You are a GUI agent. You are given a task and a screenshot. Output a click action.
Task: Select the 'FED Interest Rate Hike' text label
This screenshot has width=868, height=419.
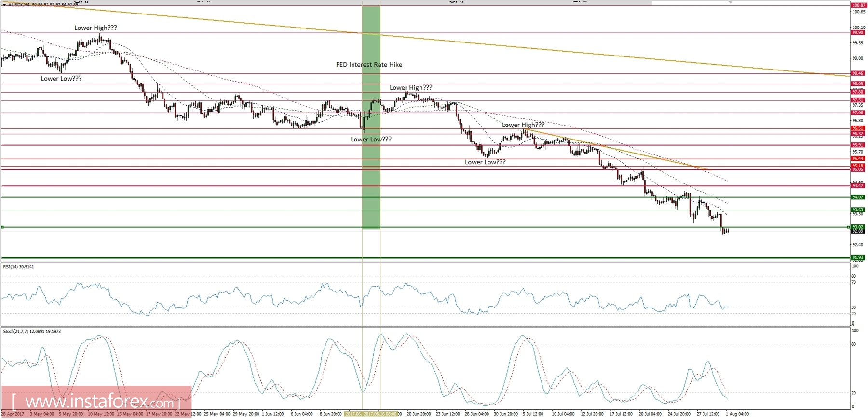pyautogui.click(x=369, y=65)
